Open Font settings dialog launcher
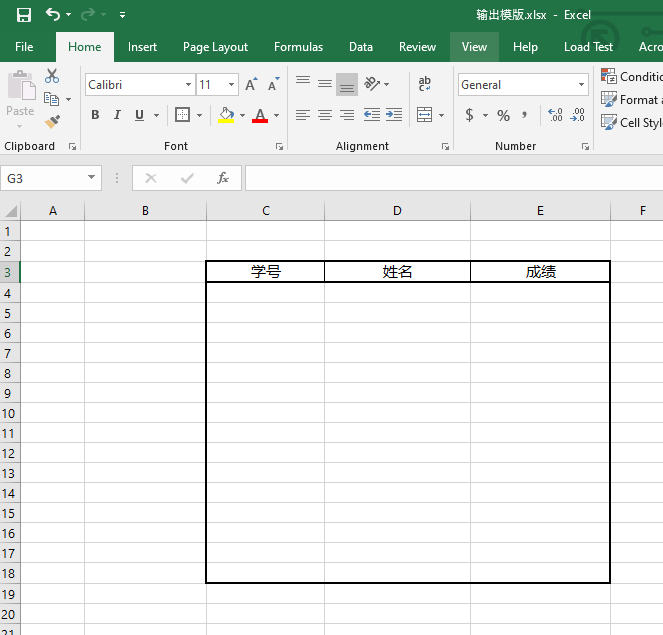Image resolution: width=663 pixels, height=635 pixels. point(279,146)
